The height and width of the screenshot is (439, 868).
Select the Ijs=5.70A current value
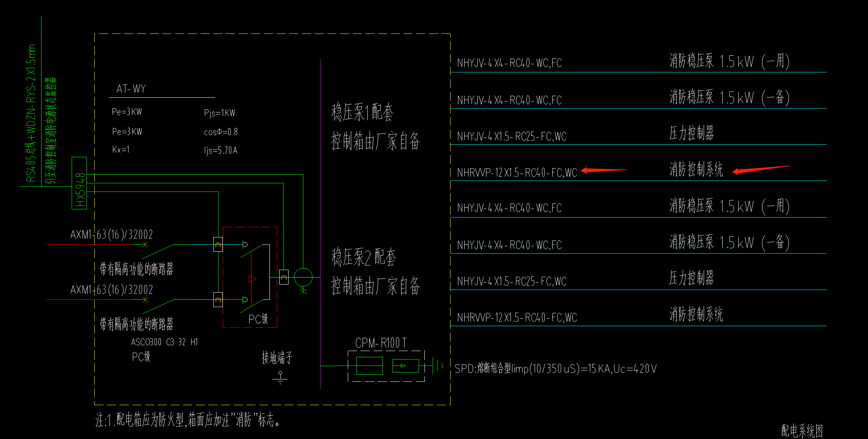point(221,151)
